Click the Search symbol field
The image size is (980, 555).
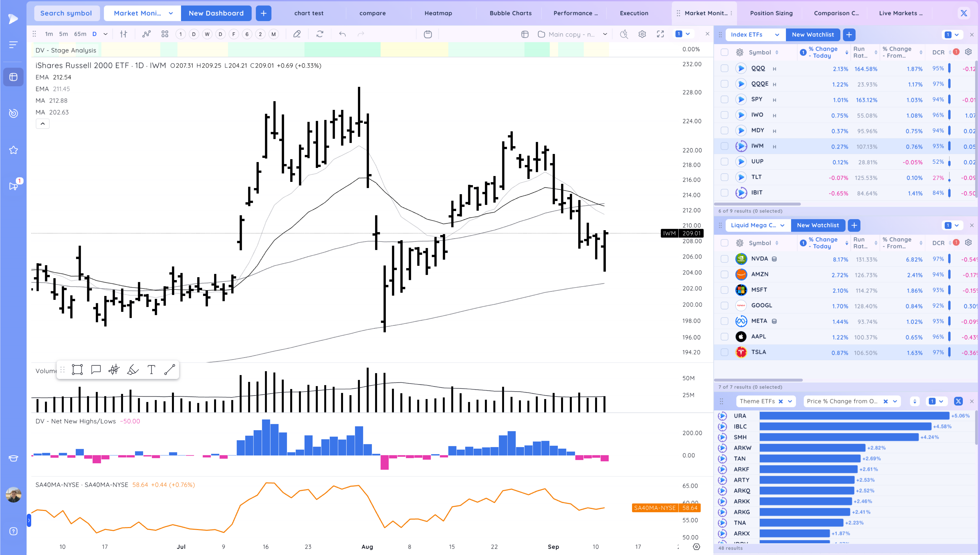pos(66,13)
